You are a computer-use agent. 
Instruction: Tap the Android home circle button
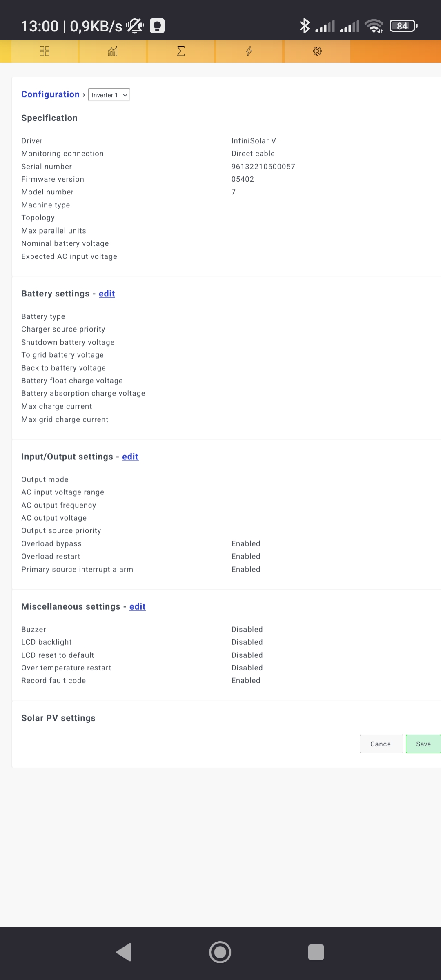(x=220, y=952)
